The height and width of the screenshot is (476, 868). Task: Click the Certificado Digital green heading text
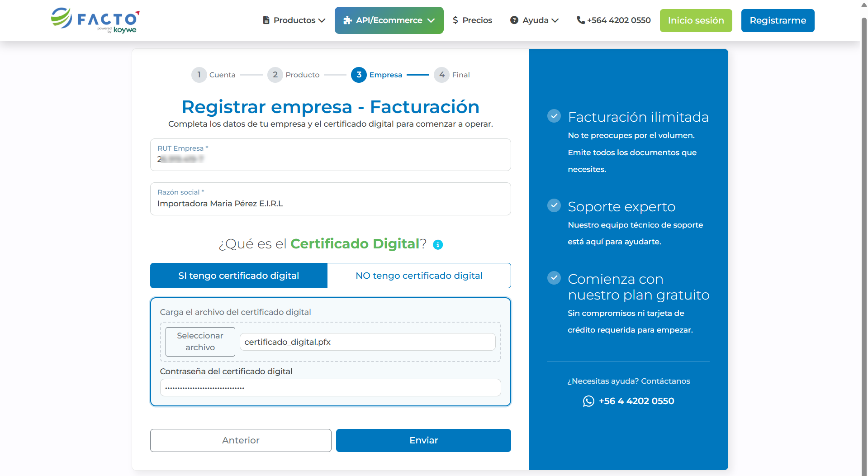355,244
